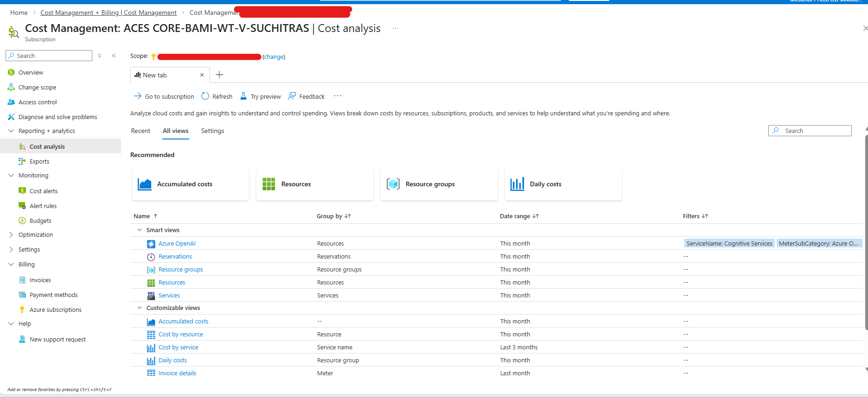Click the Azure OpenAI row icon
Image resolution: width=868 pixels, height=398 pixels.
tap(151, 244)
